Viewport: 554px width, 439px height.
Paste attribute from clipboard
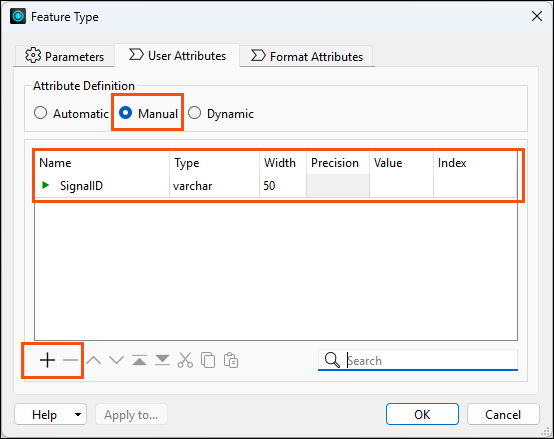coord(231,360)
